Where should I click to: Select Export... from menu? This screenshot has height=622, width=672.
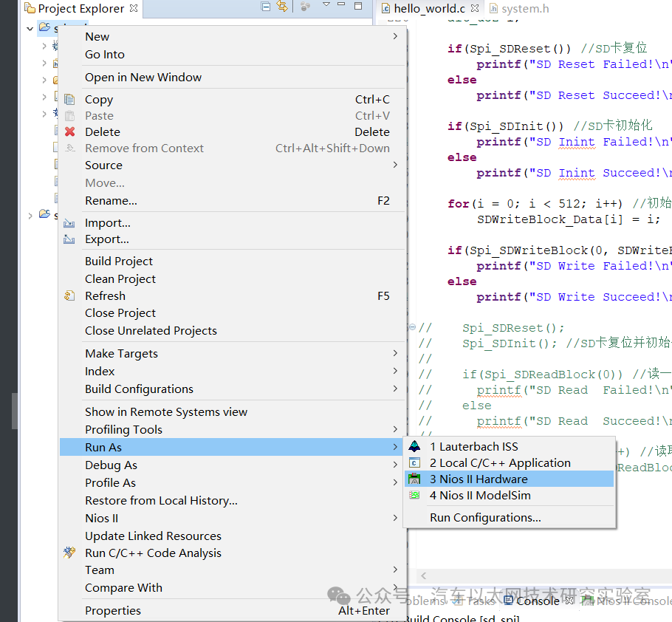[232, 239]
